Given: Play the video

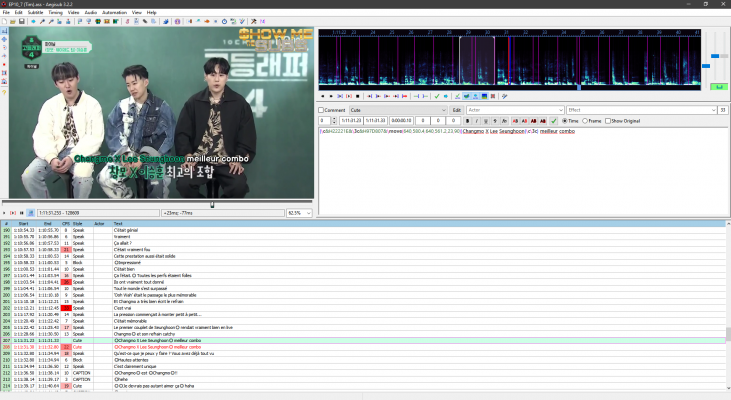Looking at the screenshot, I should pyautogui.click(x=4, y=213).
